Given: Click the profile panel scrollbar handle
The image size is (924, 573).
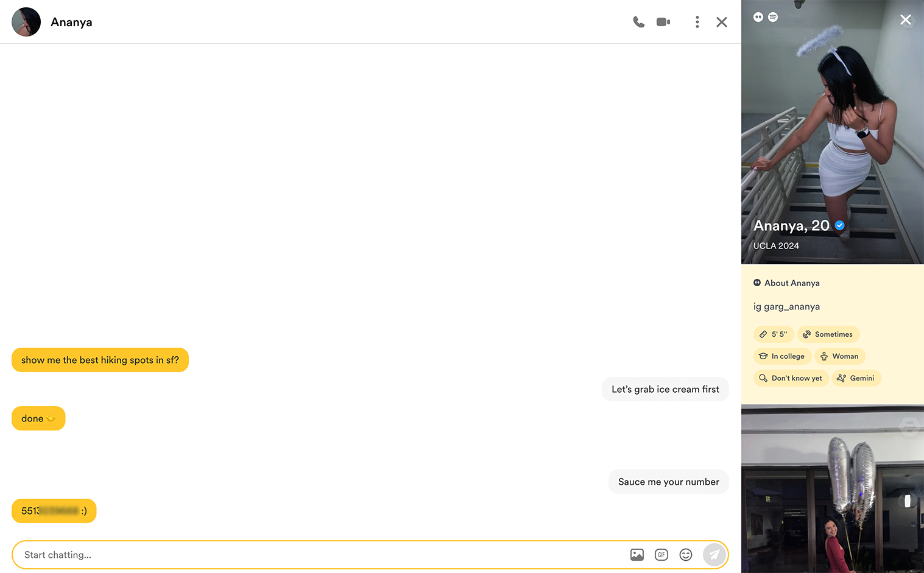Looking at the screenshot, I should pyautogui.click(x=908, y=501).
